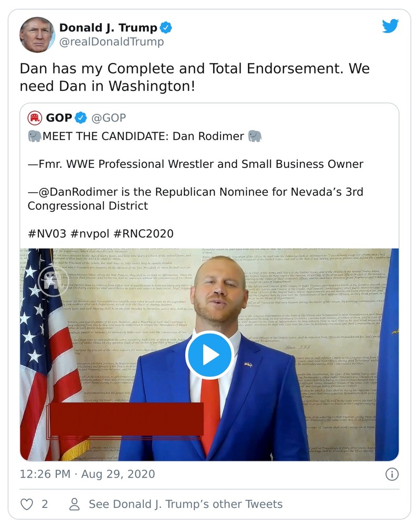This screenshot has height=531, width=420.
Task: Open the tweet info icon
Action: 392,474
